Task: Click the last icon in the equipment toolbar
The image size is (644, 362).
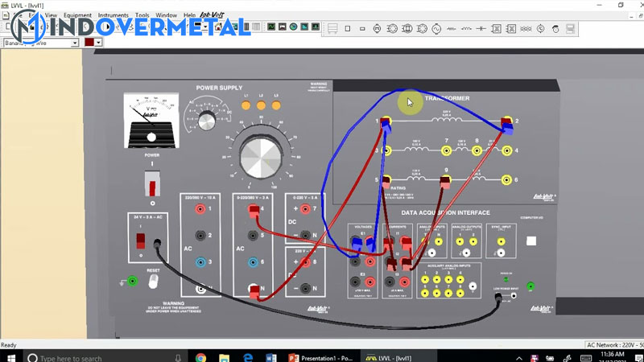Action: (571, 29)
